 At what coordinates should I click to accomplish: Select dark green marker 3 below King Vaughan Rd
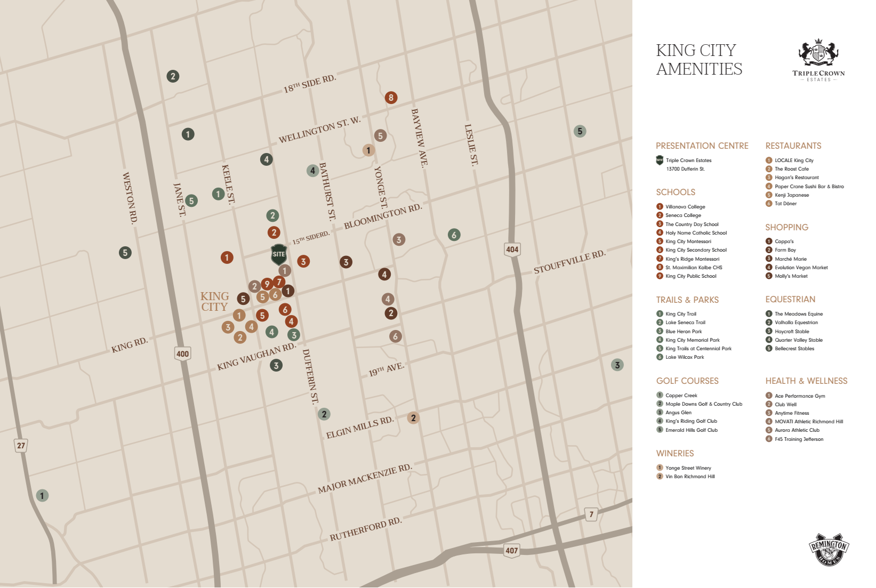[x=276, y=366]
